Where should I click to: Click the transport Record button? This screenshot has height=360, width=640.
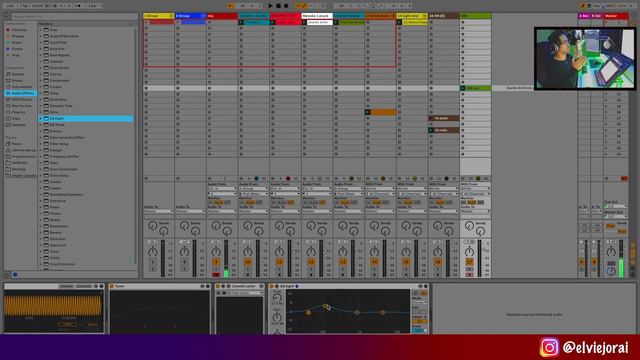point(286,6)
